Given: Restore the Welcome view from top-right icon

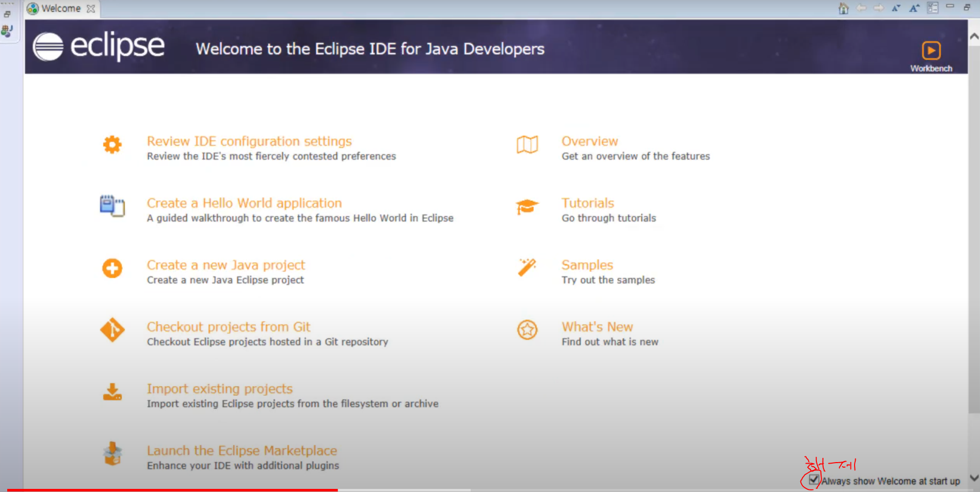Looking at the screenshot, I should point(967,7).
